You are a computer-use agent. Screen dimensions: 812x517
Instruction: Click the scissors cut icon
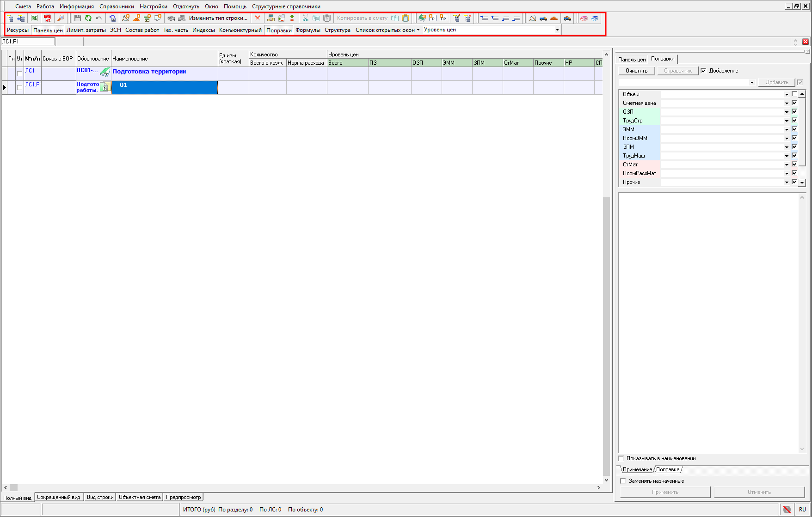305,18
